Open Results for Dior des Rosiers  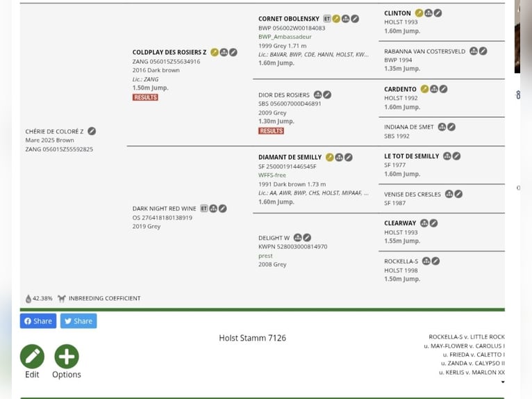(x=271, y=131)
